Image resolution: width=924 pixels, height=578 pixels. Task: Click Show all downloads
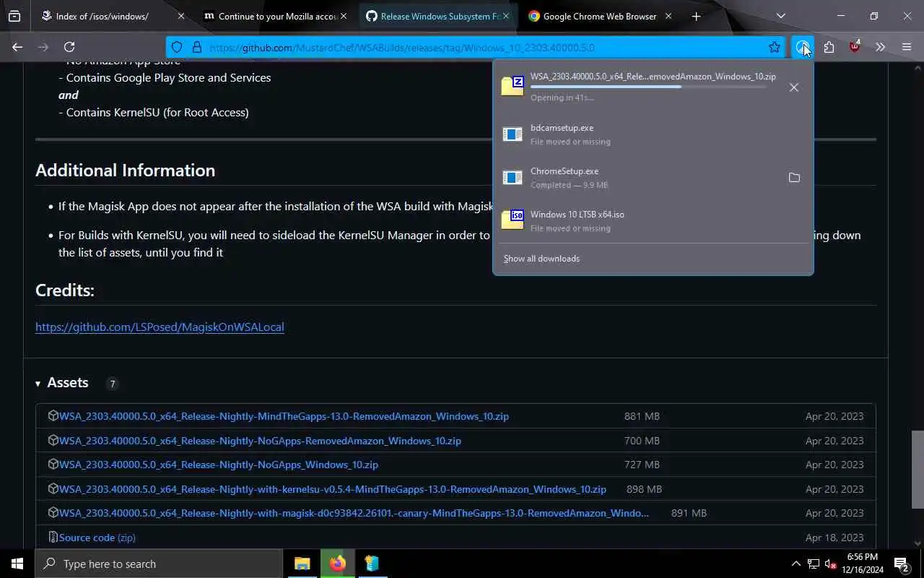pyautogui.click(x=541, y=259)
